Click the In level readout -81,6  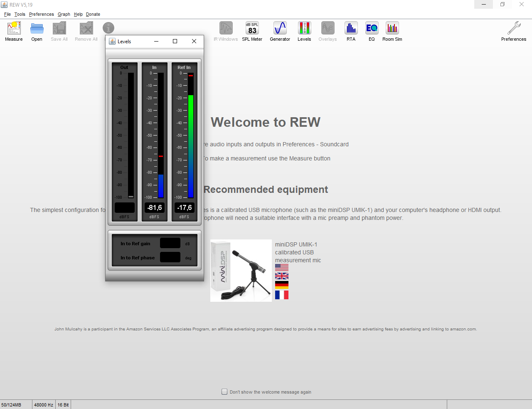(155, 207)
